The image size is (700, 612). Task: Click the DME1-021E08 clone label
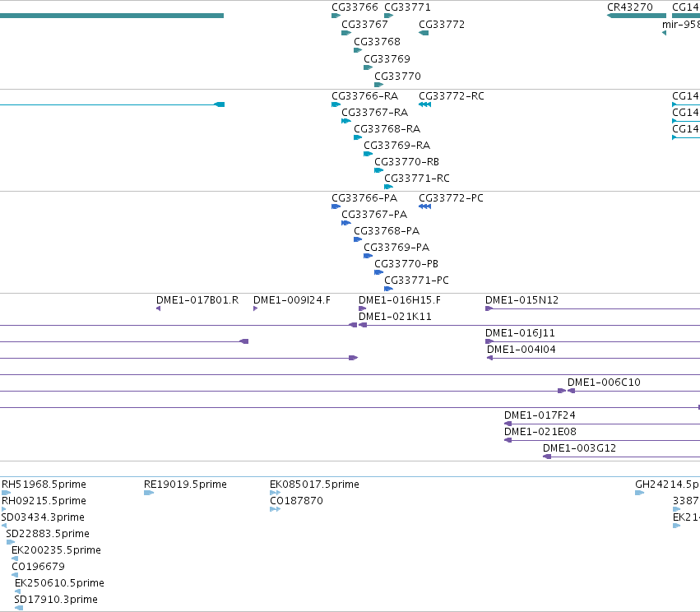[x=540, y=432]
